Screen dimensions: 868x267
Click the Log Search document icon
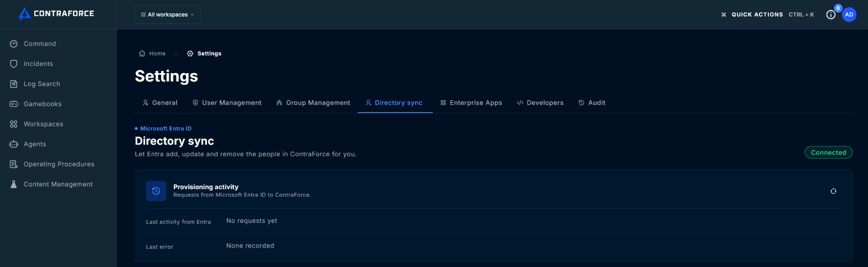(x=14, y=84)
